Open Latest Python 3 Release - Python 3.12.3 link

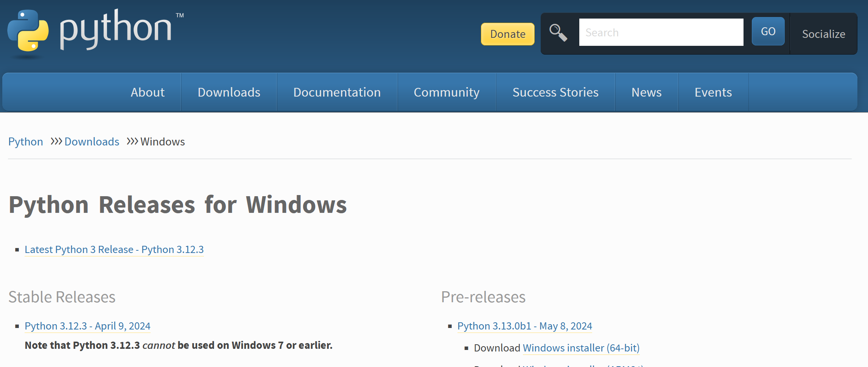point(114,250)
